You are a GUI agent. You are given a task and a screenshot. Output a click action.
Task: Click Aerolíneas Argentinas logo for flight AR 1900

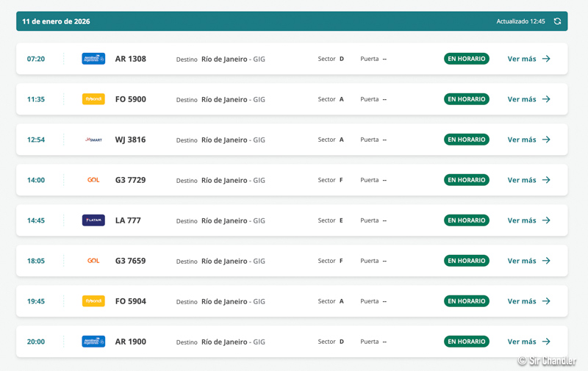coord(93,342)
